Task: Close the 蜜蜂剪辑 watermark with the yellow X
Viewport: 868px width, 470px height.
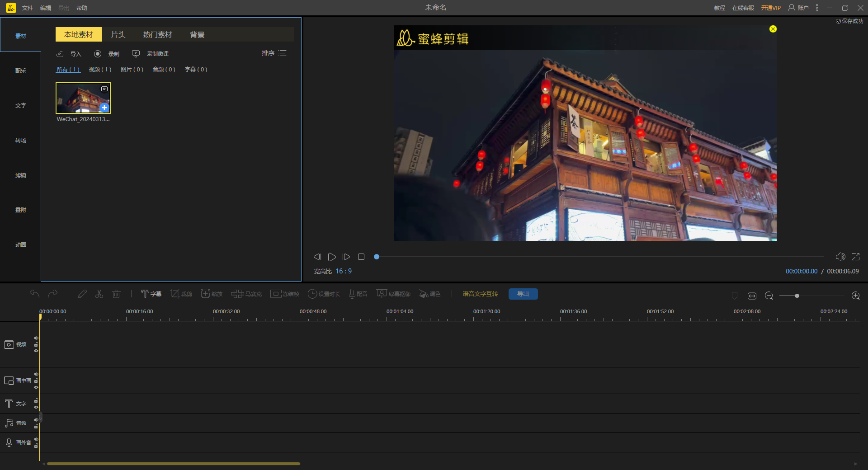Action: coord(773,29)
